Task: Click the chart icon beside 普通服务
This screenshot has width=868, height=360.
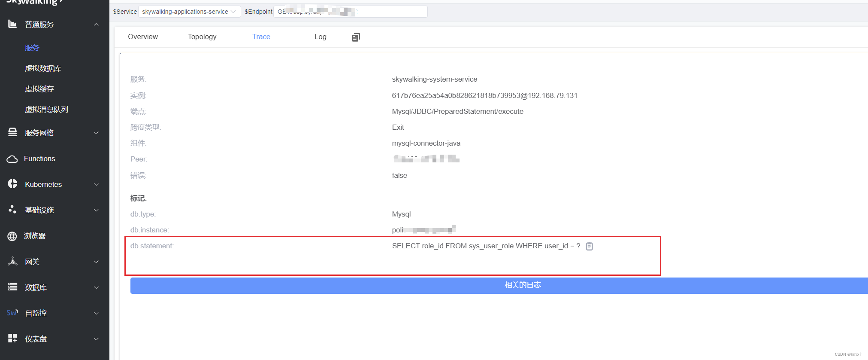Action: (12, 24)
